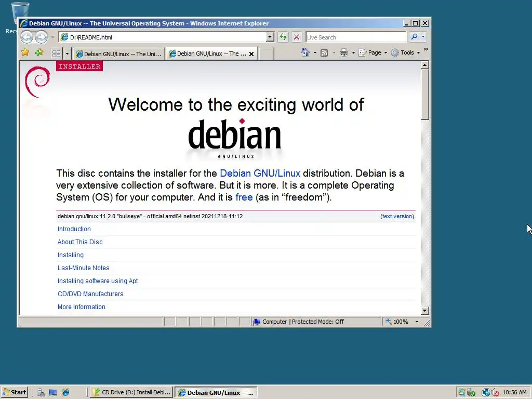The height and width of the screenshot is (399, 532).
Task: Click the scrollbar up arrow
Action: (425, 65)
